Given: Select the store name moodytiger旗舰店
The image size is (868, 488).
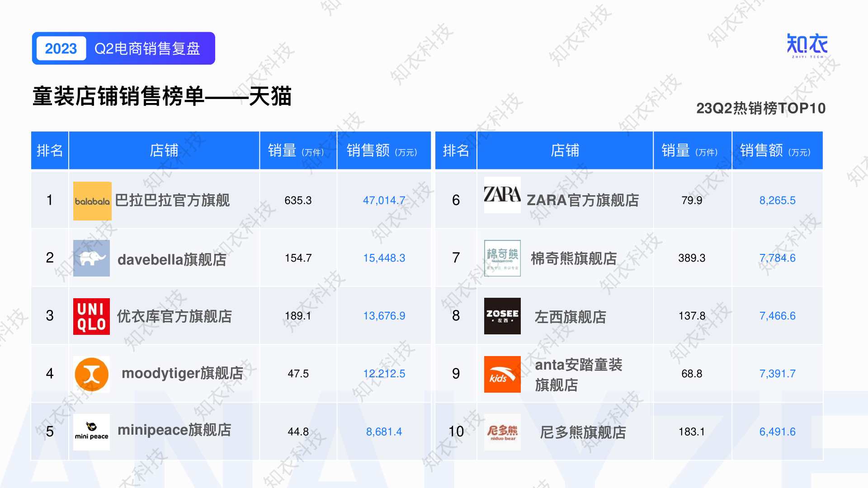Looking at the screenshot, I should point(183,373).
